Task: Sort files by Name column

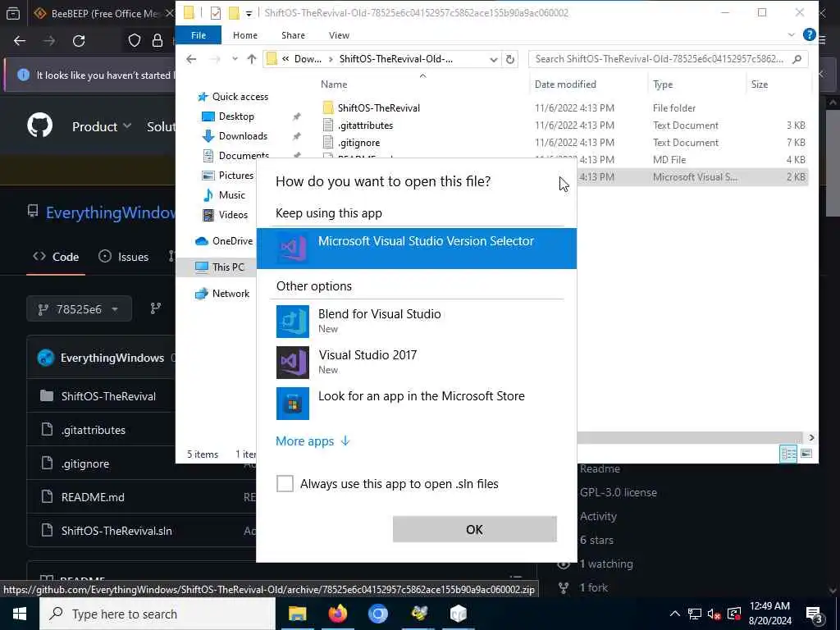Action: [x=334, y=84]
